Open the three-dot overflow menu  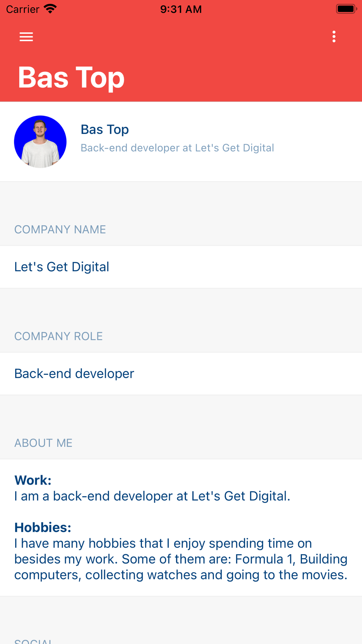click(x=334, y=37)
